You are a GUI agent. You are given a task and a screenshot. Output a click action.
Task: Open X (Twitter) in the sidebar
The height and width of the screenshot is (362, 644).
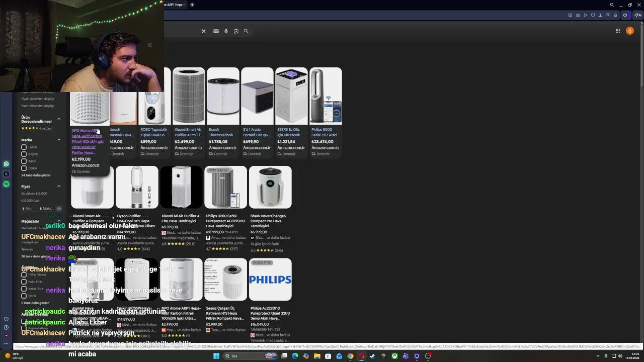pos(6,174)
